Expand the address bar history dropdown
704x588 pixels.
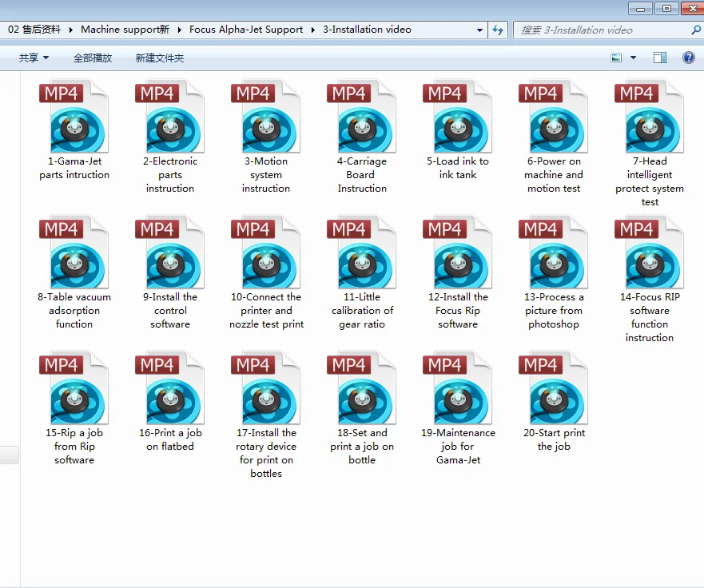coord(479,30)
